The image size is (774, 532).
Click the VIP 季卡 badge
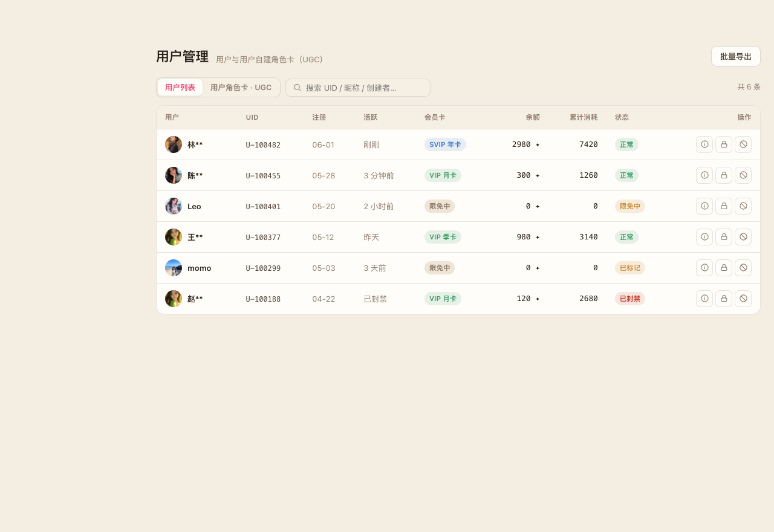(x=443, y=237)
